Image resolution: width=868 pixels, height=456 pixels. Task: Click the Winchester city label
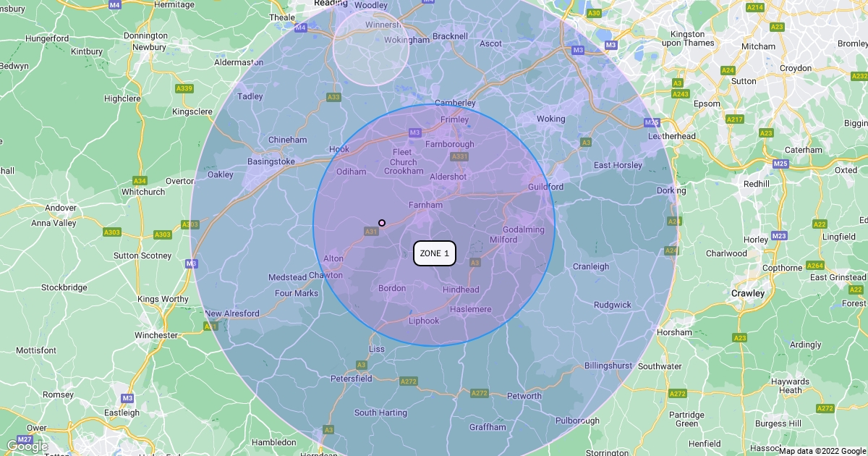(x=156, y=335)
